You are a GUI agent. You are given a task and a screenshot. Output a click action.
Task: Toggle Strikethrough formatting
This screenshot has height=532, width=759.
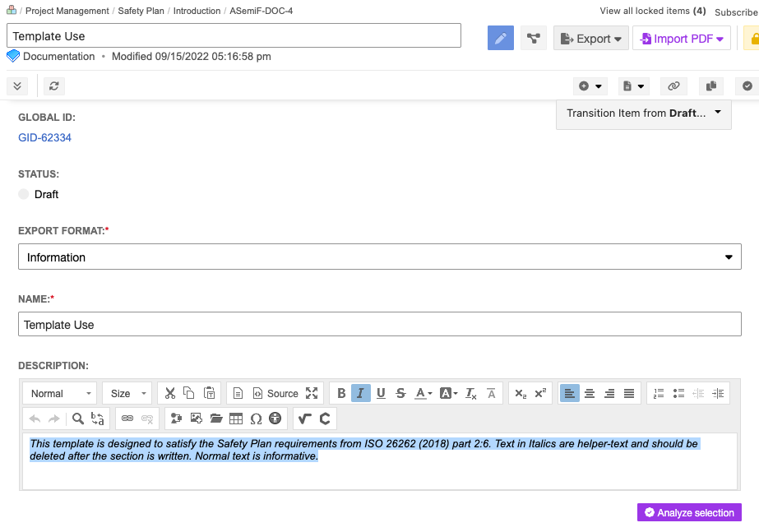point(400,394)
